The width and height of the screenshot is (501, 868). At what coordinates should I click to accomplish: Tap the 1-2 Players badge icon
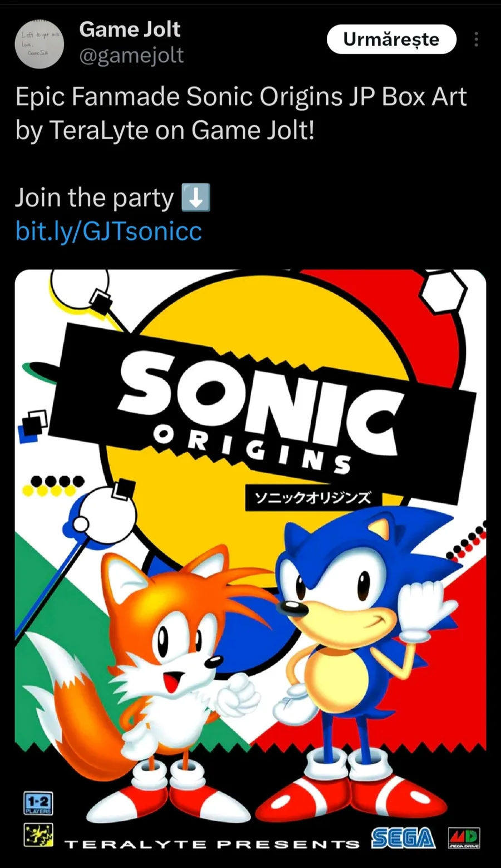pyautogui.click(x=38, y=803)
